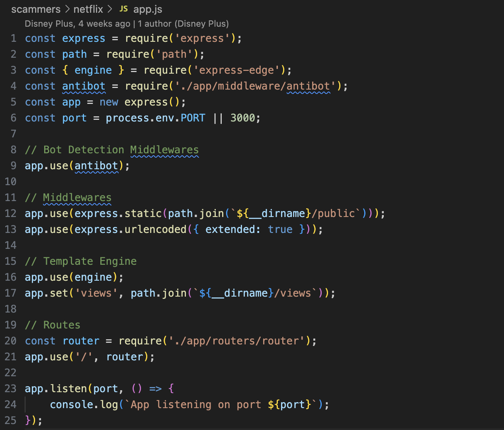The image size is (504, 430).
Task: Select app.js in the breadcrumb path
Action: [x=147, y=9]
